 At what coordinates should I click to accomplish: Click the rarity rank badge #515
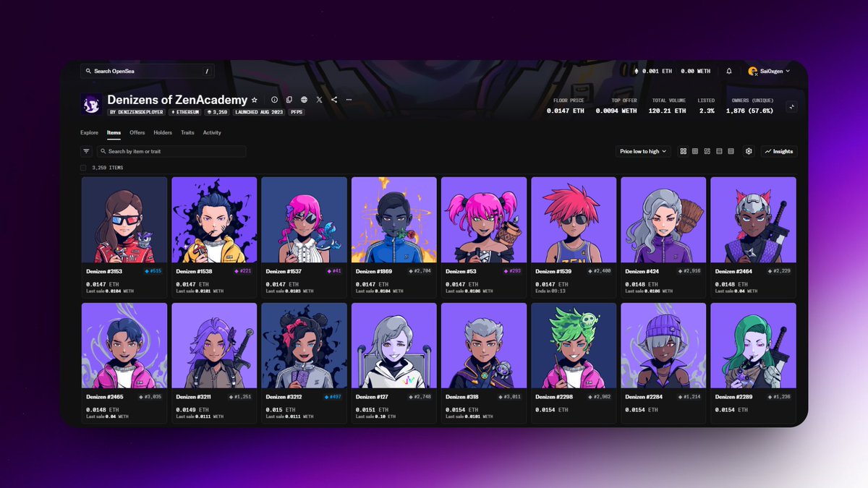pyautogui.click(x=153, y=271)
